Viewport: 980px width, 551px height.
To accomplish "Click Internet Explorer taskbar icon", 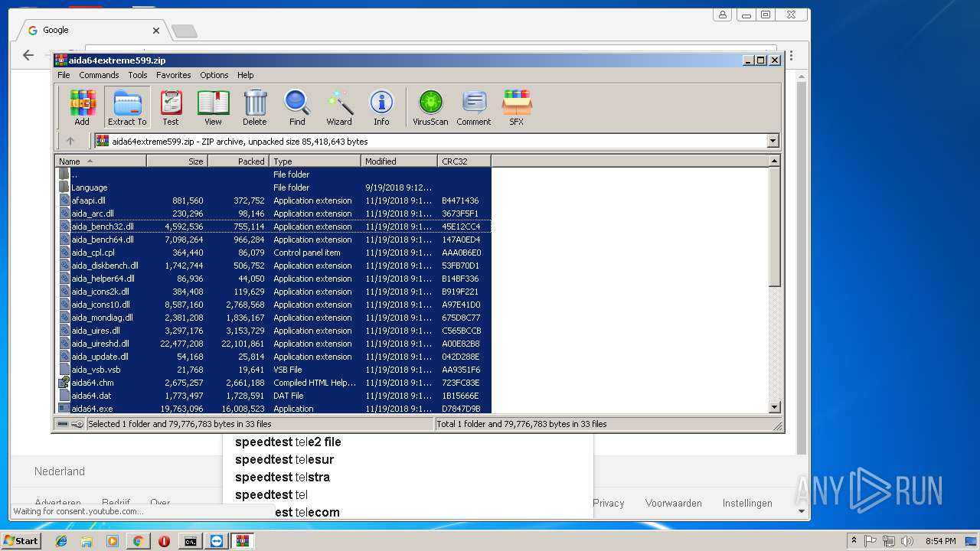I will pyautogui.click(x=61, y=541).
